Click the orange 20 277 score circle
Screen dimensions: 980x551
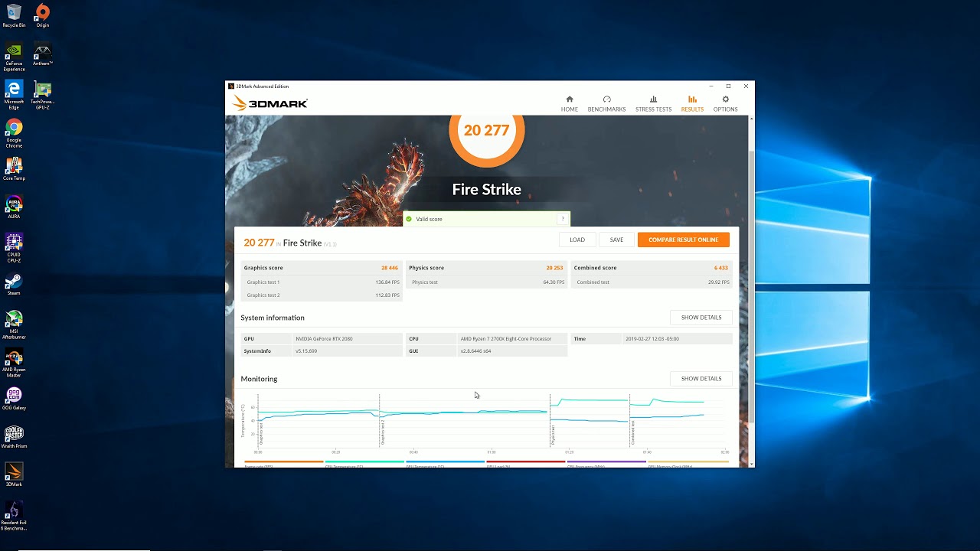486,130
